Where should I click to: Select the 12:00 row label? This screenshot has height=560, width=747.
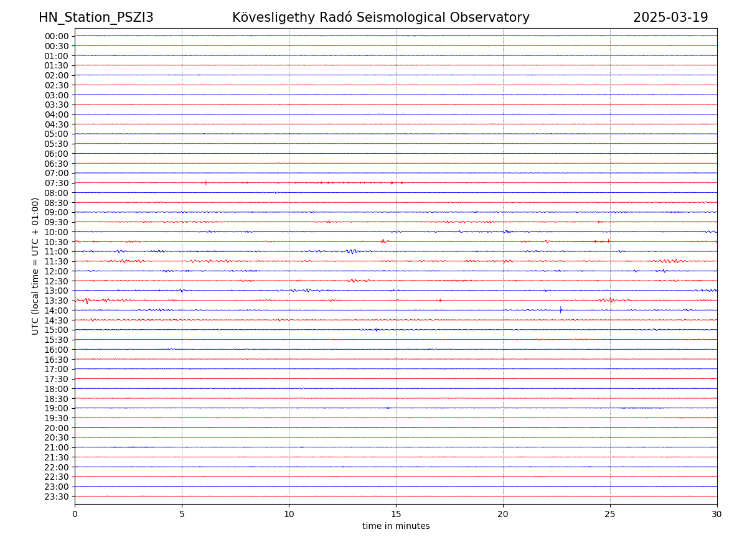click(56, 271)
